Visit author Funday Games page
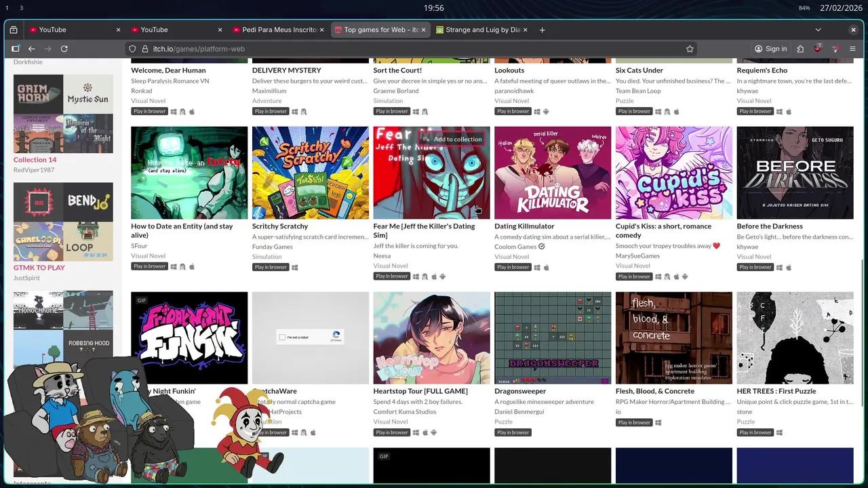The width and height of the screenshot is (868, 488). click(x=273, y=247)
